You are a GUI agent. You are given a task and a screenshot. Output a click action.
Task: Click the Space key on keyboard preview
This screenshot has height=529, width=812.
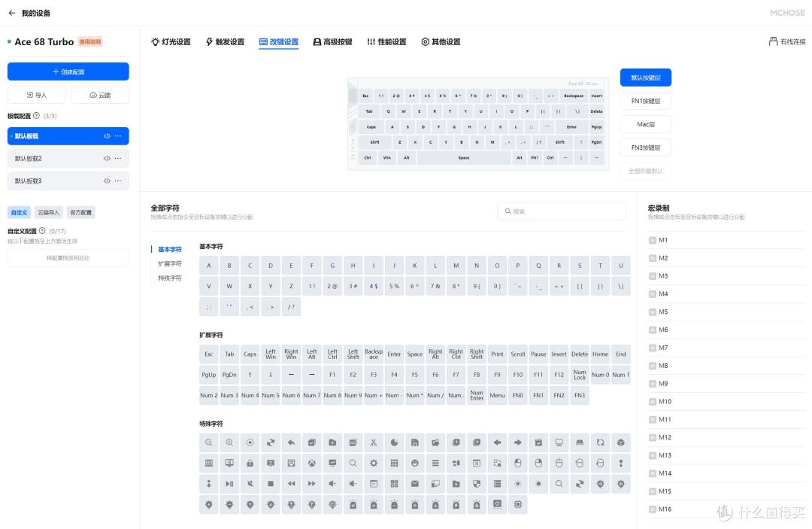click(x=464, y=157)
